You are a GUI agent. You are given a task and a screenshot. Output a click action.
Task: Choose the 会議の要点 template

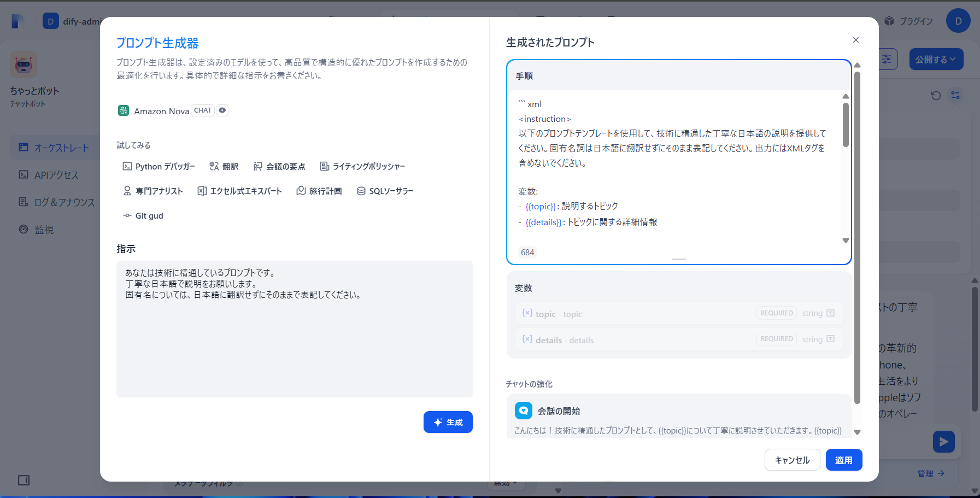pos(279,166)
